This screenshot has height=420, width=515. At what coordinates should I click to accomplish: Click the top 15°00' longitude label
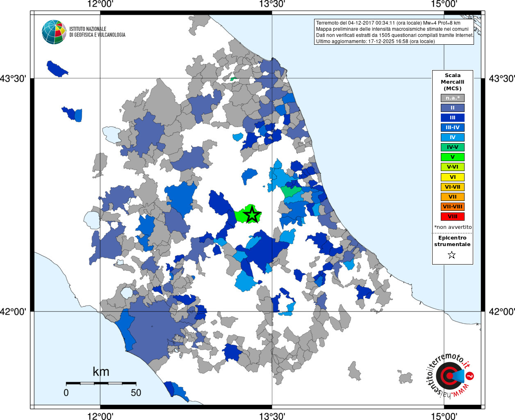click(x=444, y=4)
